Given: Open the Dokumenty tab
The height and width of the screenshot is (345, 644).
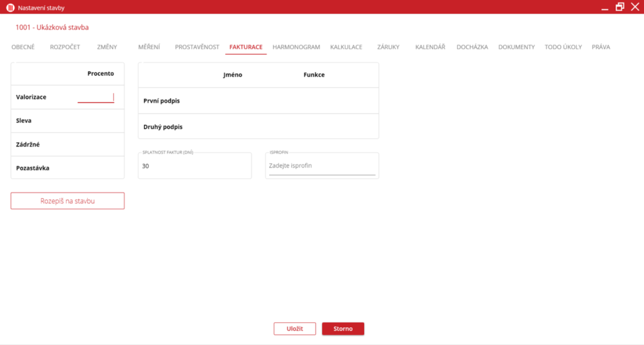Looking at the screenshot, I should click(x=516, y=47).
